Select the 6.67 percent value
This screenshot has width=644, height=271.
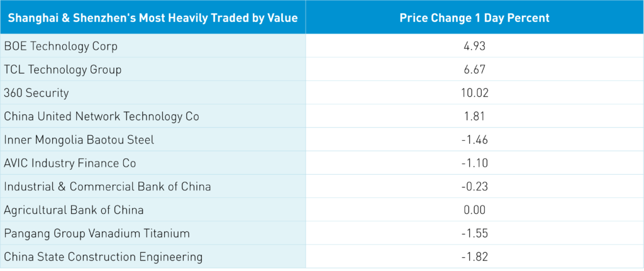pyautogui.click(x=475, y=69)
